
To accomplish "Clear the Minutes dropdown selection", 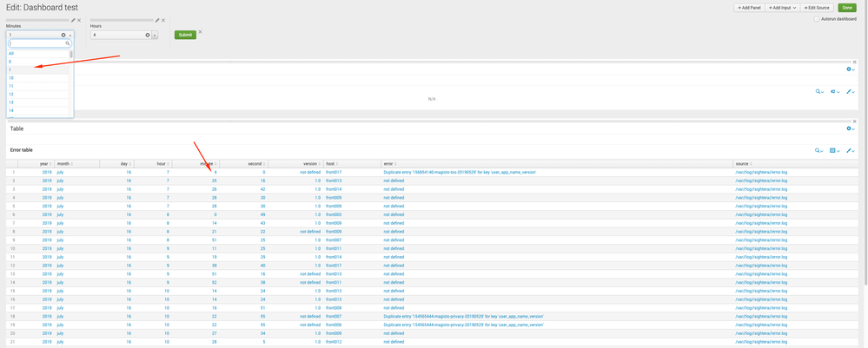I will 63,36.
